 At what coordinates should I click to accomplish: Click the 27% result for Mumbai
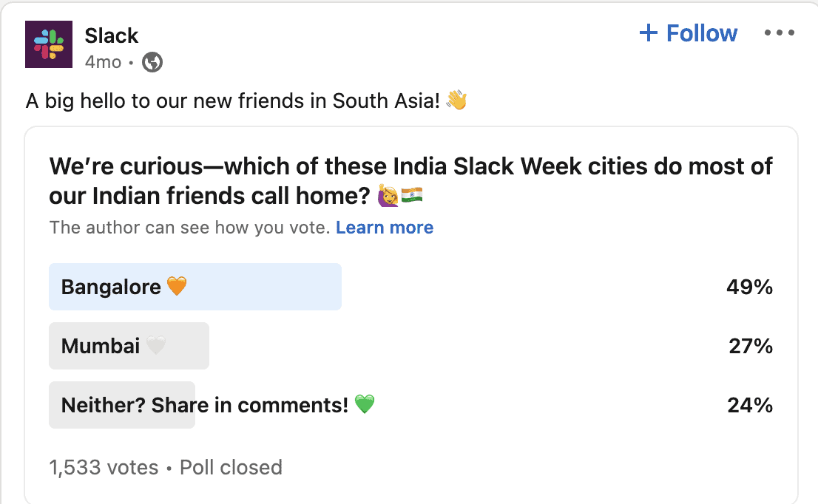751,346
